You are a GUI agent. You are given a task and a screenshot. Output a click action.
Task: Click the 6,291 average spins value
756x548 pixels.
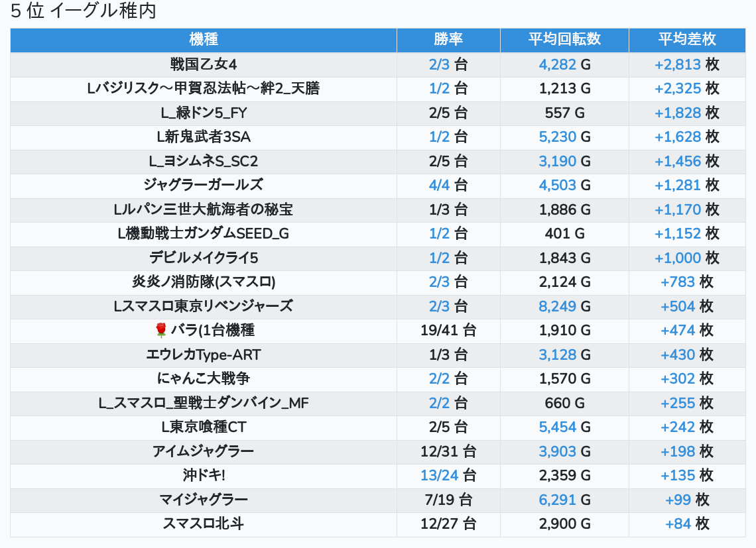(x=557, y=500)
